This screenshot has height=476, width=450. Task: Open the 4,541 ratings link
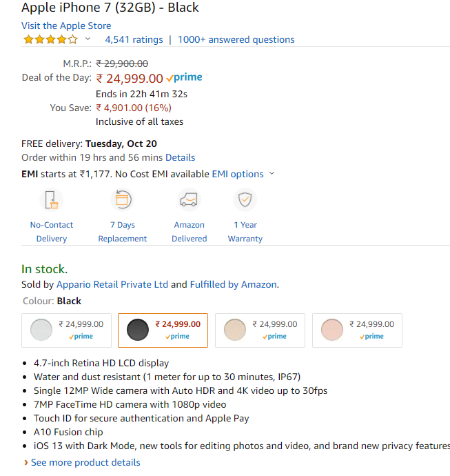click(134, 40)
